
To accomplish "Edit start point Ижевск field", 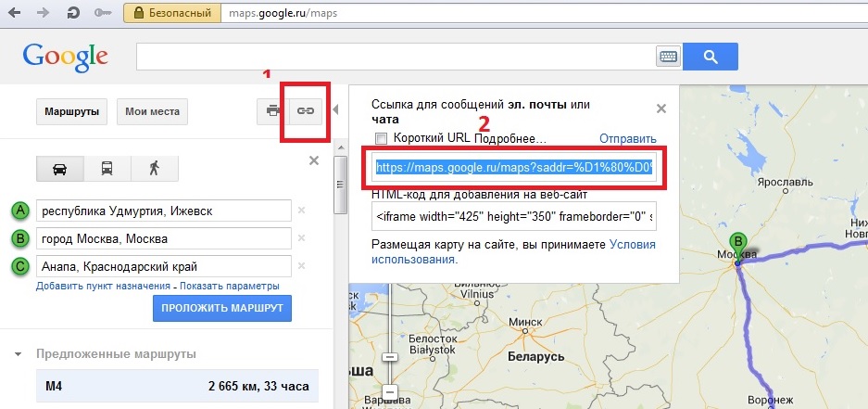I will pyautogui.click(x=164, y=211).
